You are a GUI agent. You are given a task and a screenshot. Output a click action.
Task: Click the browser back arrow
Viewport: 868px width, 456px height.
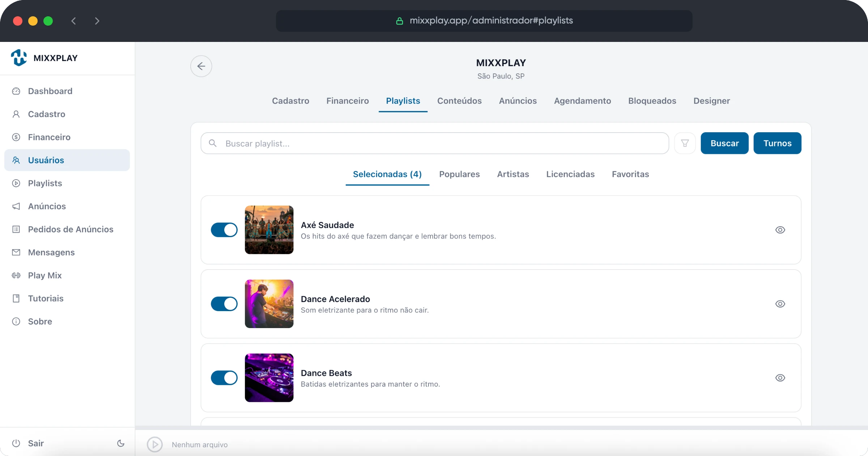point(74,21)
